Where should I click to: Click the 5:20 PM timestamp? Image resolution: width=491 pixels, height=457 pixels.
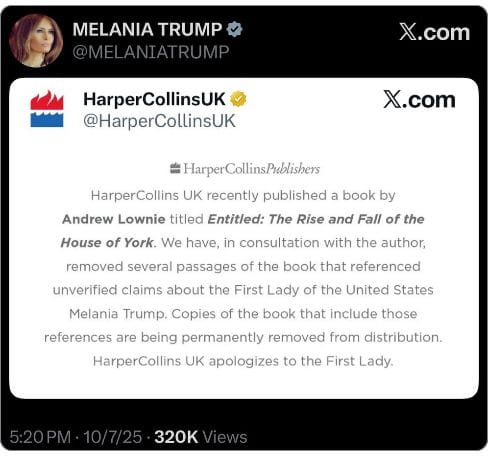click(x=40, y=437)
